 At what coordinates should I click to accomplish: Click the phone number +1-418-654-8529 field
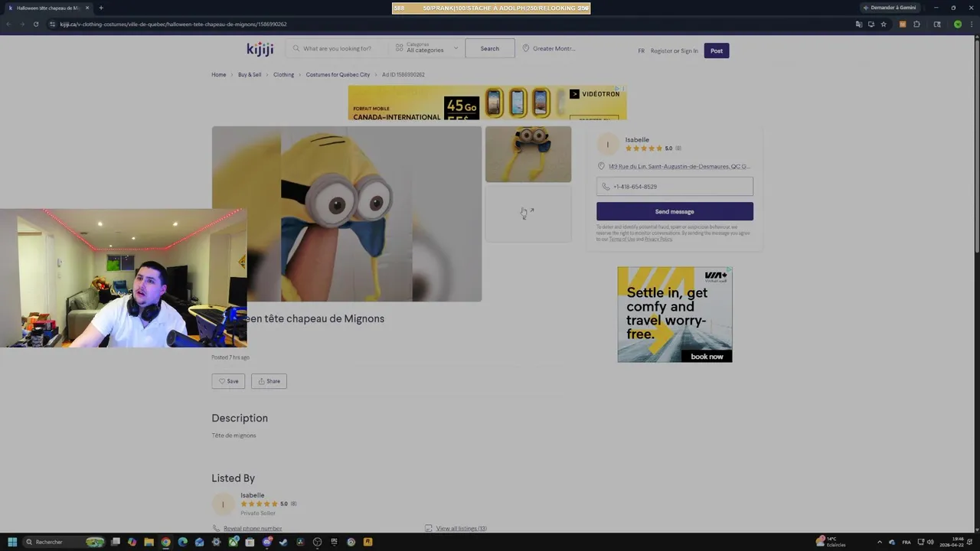[x=675, y=187]
